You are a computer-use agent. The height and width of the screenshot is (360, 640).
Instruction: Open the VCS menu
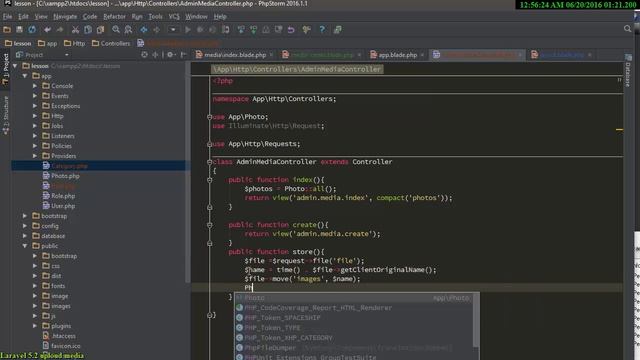(174, 17)
